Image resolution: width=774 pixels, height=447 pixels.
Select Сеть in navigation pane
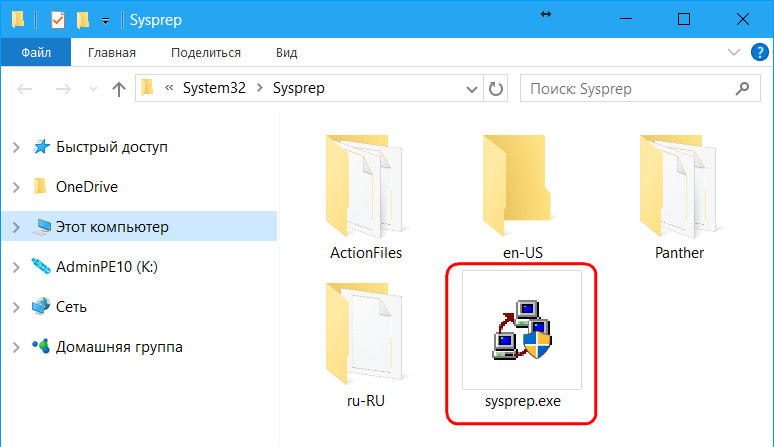[71, 307]
